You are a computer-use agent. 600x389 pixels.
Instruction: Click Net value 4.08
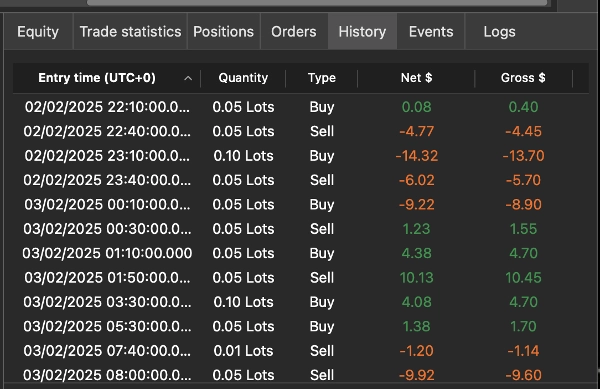click(416, 302)
